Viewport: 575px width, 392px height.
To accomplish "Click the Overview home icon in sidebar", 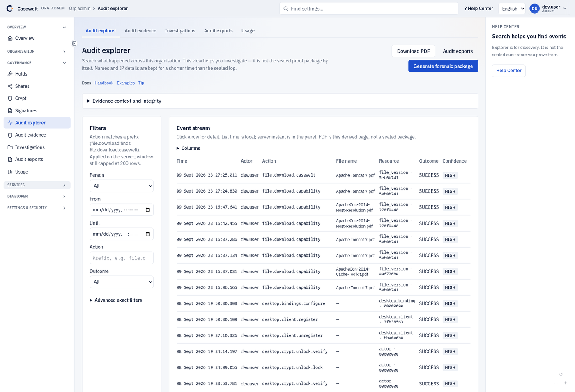I will pos(10,38).
